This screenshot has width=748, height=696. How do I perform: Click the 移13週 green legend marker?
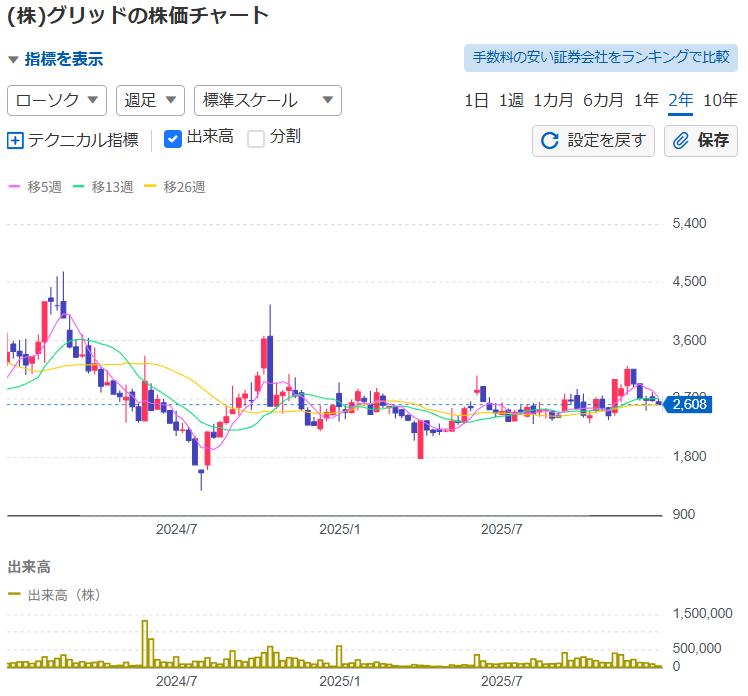pyautogui.click(x=82, y=187)
